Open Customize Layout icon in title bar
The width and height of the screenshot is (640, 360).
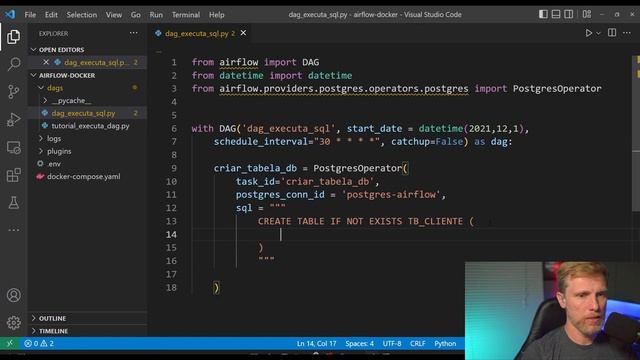587,14
